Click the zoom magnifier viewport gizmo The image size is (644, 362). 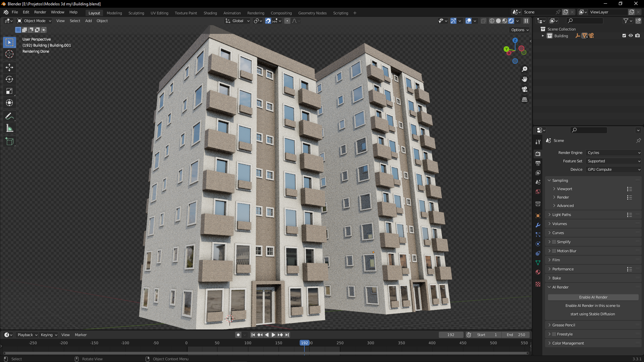point(525,69)
